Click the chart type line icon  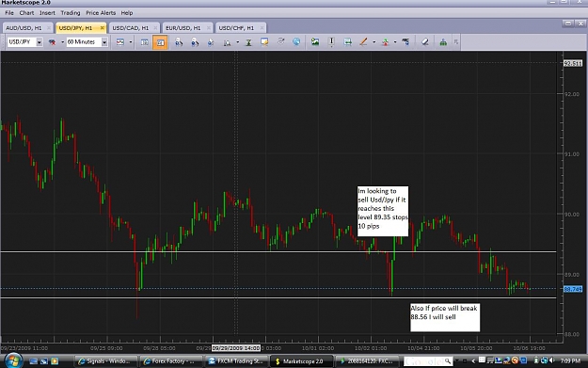click(120, 42)
